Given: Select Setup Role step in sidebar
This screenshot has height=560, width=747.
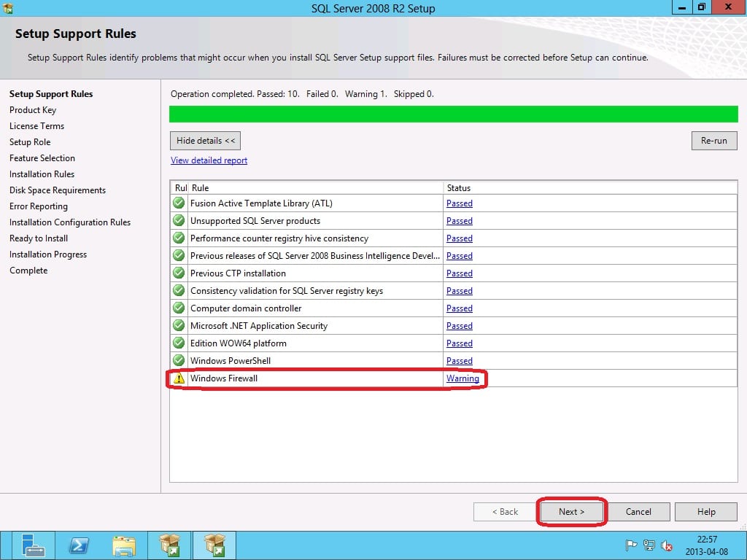Looking at the screenshot, I should (30, 142).
